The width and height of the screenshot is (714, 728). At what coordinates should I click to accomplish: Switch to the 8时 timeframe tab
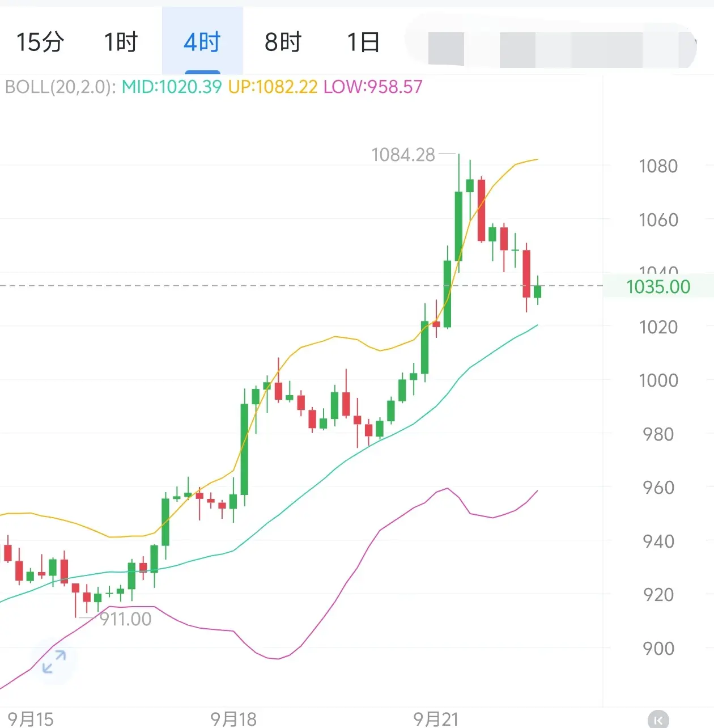[283, 42]
